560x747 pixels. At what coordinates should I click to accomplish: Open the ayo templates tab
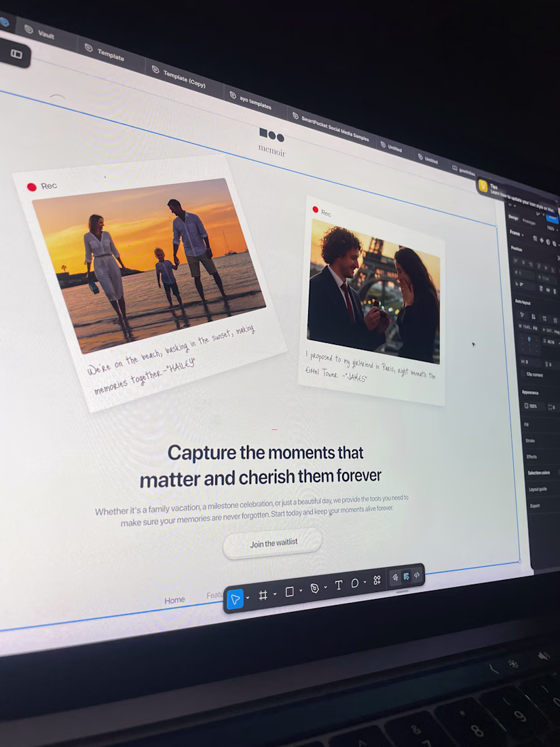[250, 99]
